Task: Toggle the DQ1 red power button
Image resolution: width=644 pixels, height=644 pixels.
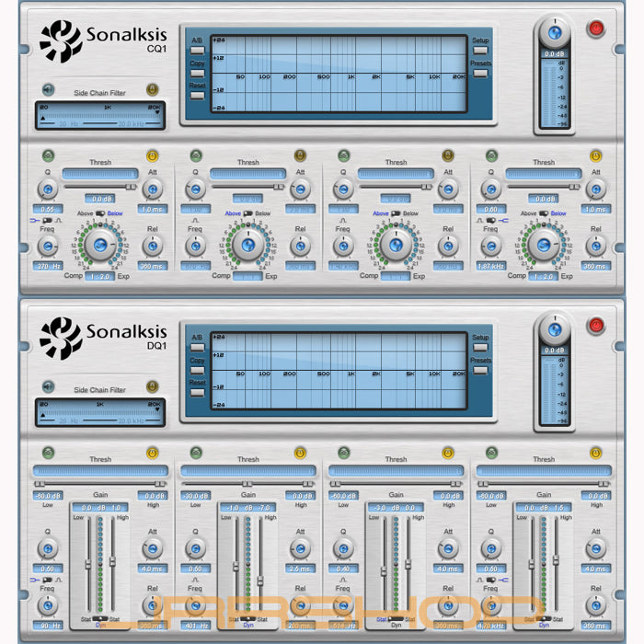Action: 596,325
